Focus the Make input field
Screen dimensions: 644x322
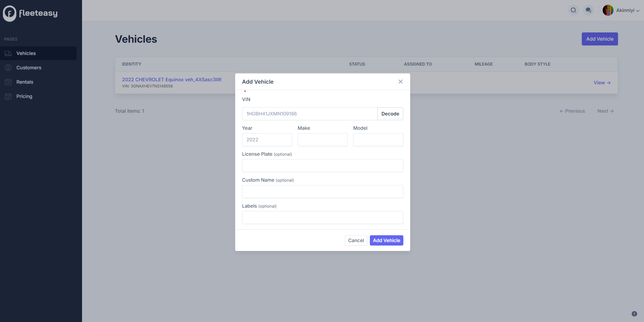coord(323,140)
